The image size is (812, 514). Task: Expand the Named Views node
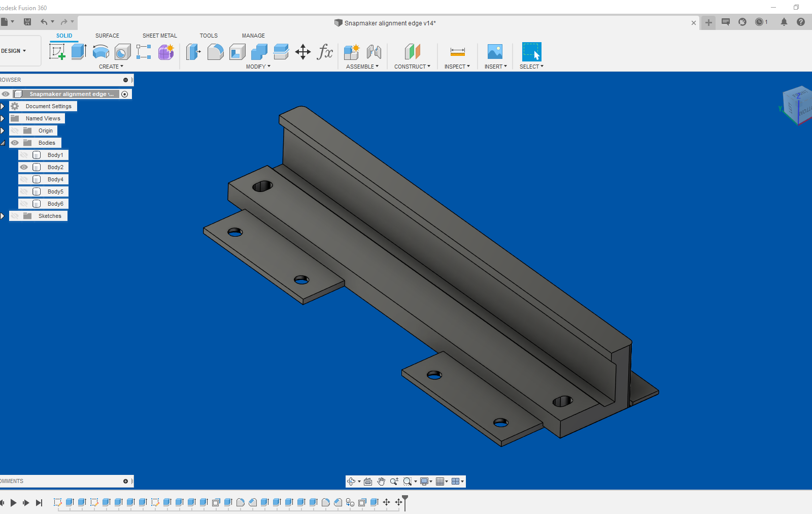pyautogui.click(x=3, y=118)
